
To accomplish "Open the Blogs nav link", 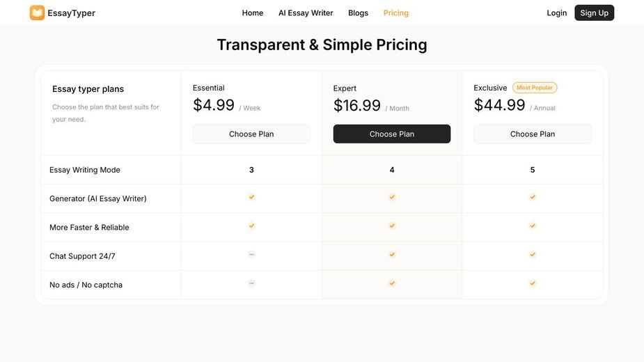I will pos(358,13).
